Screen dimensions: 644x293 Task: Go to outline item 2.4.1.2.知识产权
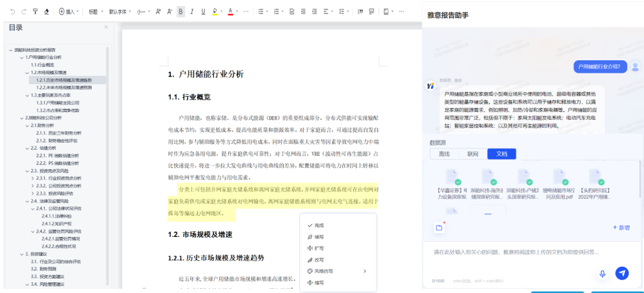[x=56, y=224]
